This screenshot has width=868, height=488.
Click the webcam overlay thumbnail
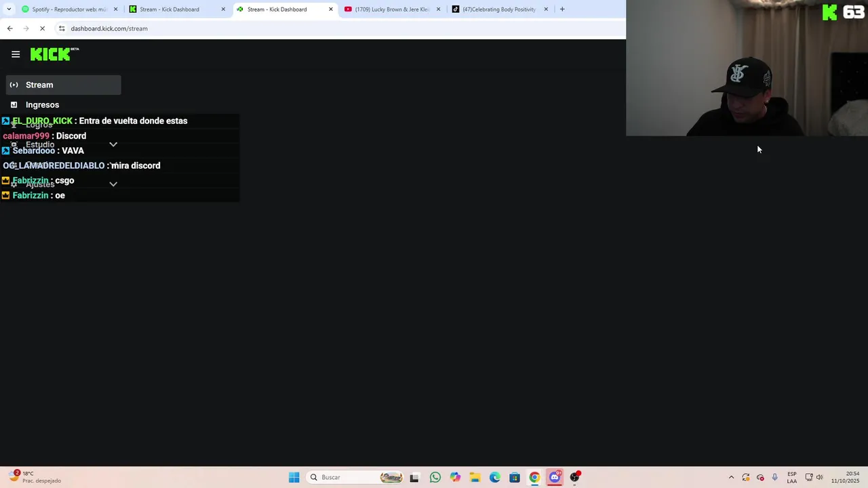(x=747, y=68)
